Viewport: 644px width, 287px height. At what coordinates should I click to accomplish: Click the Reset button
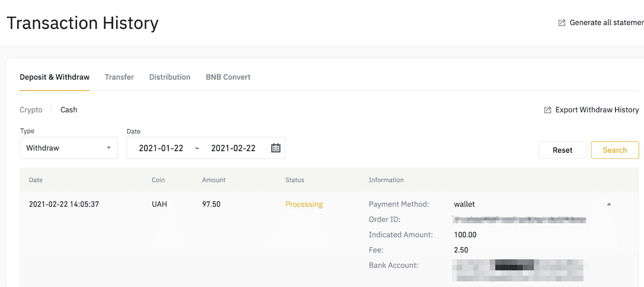coord(562,150)
